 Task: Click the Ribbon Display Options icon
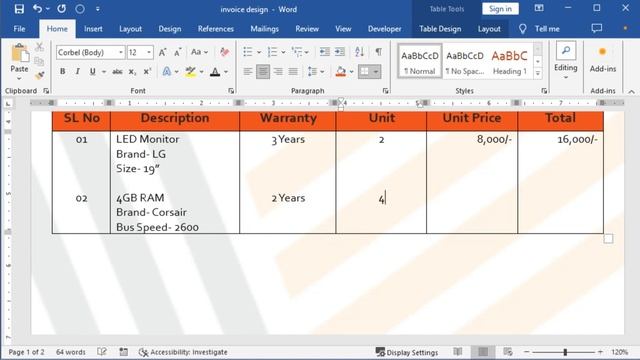[539, 8]
